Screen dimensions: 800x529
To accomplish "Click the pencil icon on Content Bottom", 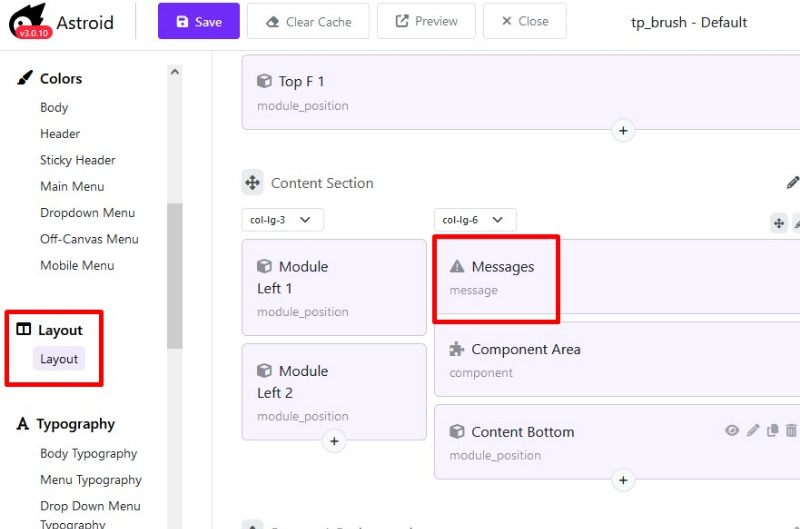I will tap(753, 431).
